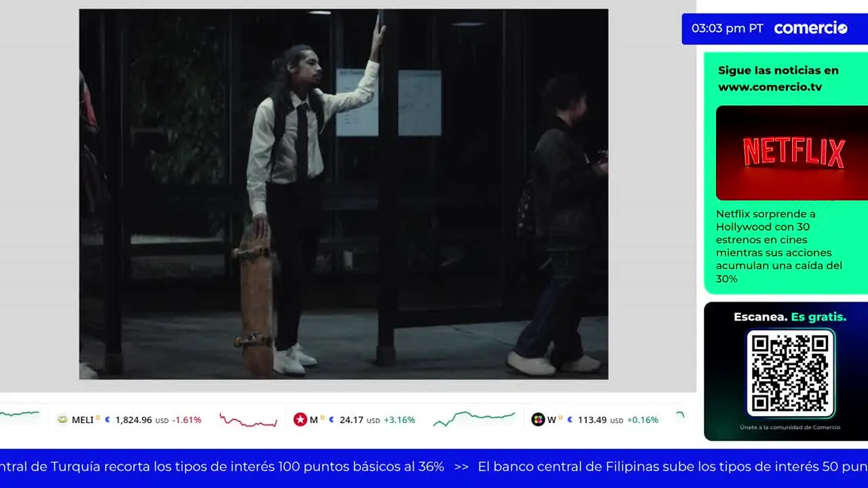Click the moon icon beside the 113.49 price
Viewport: 868px width, 488px height.
click(570, 420)
